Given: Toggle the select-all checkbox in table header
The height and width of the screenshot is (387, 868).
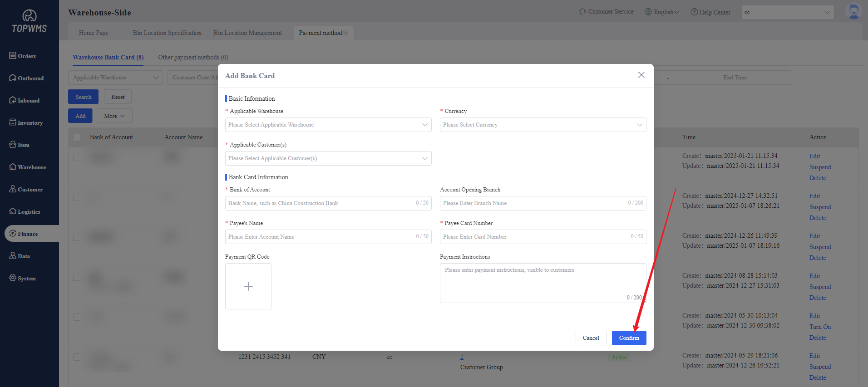Looking at the screenshot, I should coord(77,137).
